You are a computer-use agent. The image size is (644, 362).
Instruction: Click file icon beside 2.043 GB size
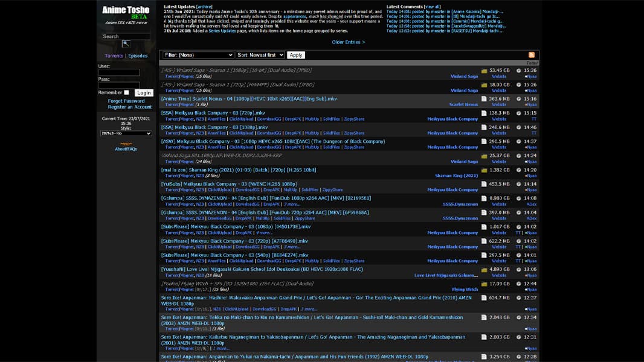tap(484, 318)
